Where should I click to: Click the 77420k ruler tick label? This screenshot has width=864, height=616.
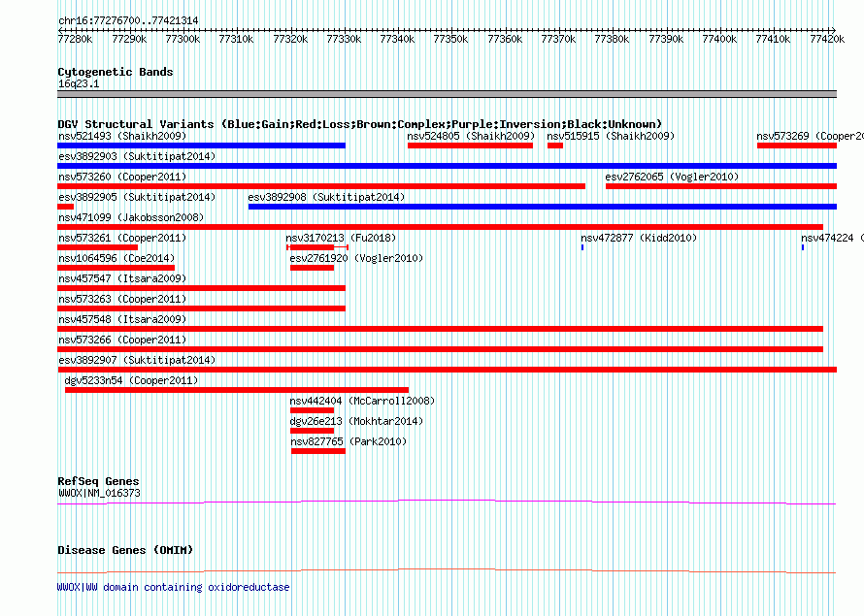tap(827, 39)
